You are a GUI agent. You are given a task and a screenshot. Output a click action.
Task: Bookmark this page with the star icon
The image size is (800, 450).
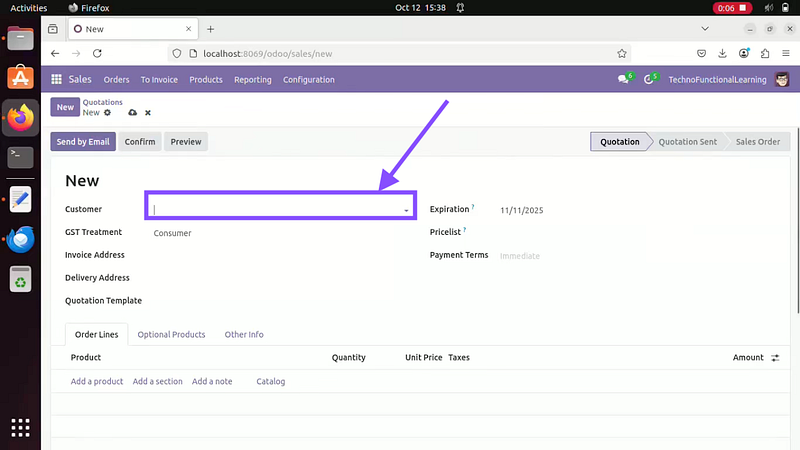(621, 53)
